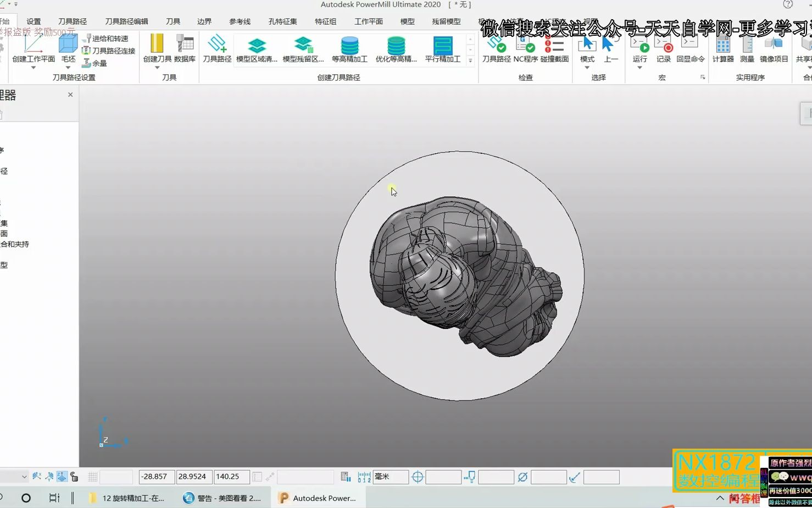Choose 模型区域清除 toolpath strategy

point(257,48)
